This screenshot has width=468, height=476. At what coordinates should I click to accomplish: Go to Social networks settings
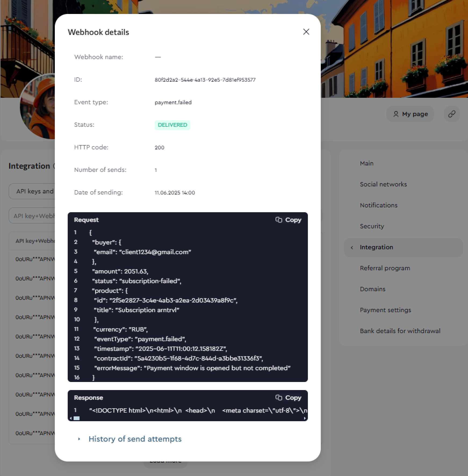[x=383, y=184]
